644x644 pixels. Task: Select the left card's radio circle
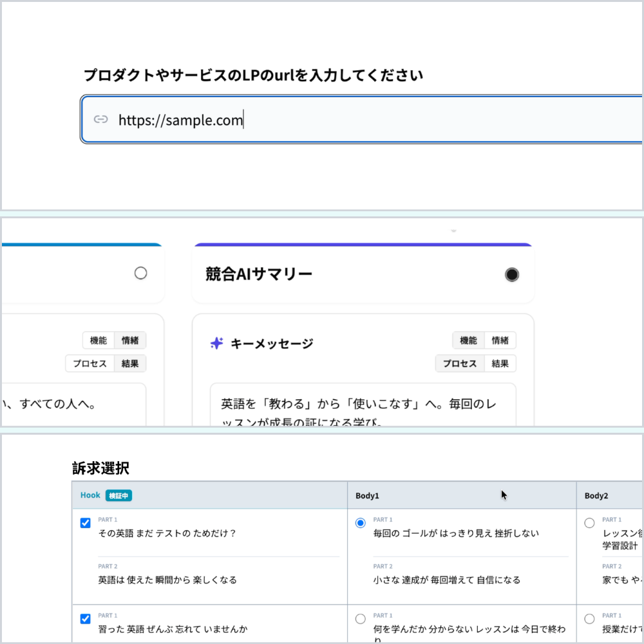(x=140, y=273)
